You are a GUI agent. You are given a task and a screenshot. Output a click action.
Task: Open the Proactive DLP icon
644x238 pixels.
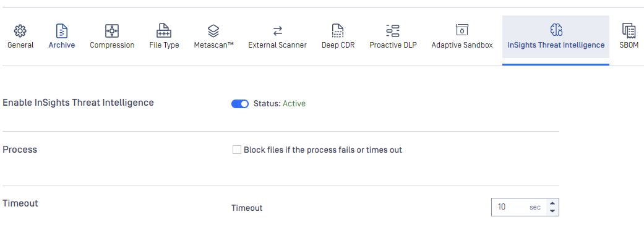pos(393,31)
